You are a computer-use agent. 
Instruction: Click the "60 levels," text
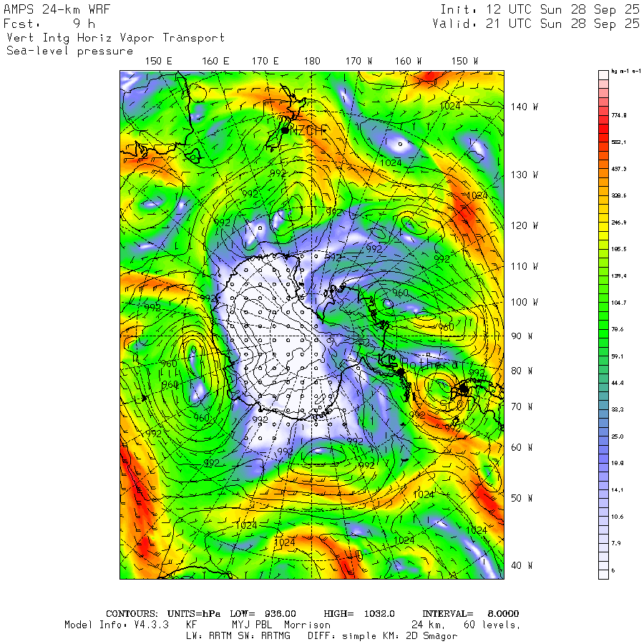pos(492,625)
